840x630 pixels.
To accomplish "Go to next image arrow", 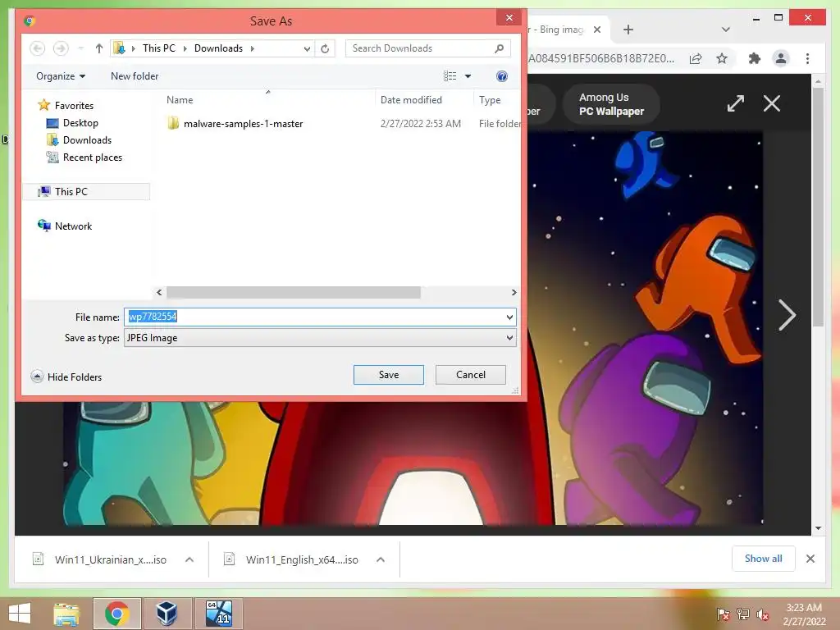I will click(787, 315).
